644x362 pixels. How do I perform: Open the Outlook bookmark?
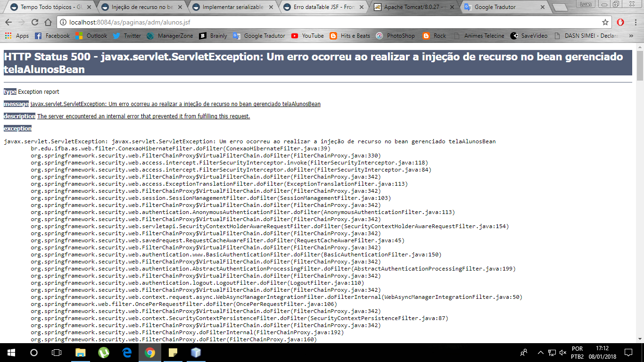pyautogui.click(x=91, y=36)
